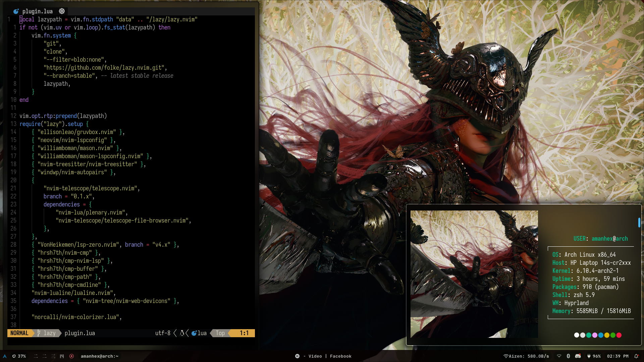Open the Bluetooth tray icon
Viewport: 644px width, 362px height.
[568, 356]
